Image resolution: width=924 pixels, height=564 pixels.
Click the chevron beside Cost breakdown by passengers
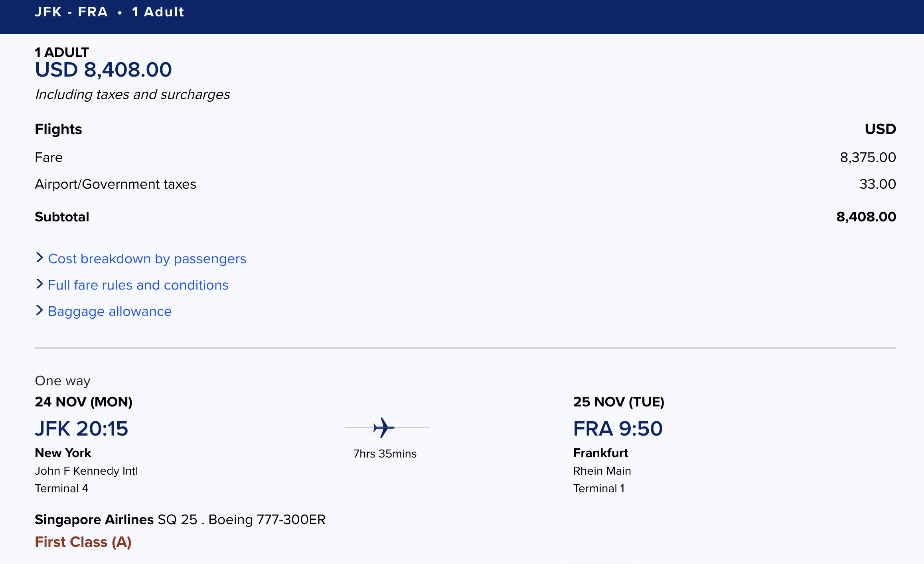tap(39, 258)
